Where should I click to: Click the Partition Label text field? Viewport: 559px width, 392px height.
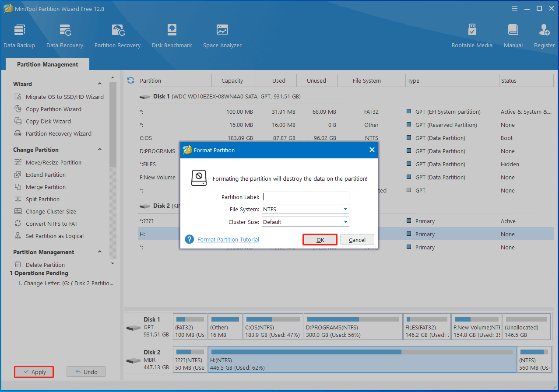[306, 197]
